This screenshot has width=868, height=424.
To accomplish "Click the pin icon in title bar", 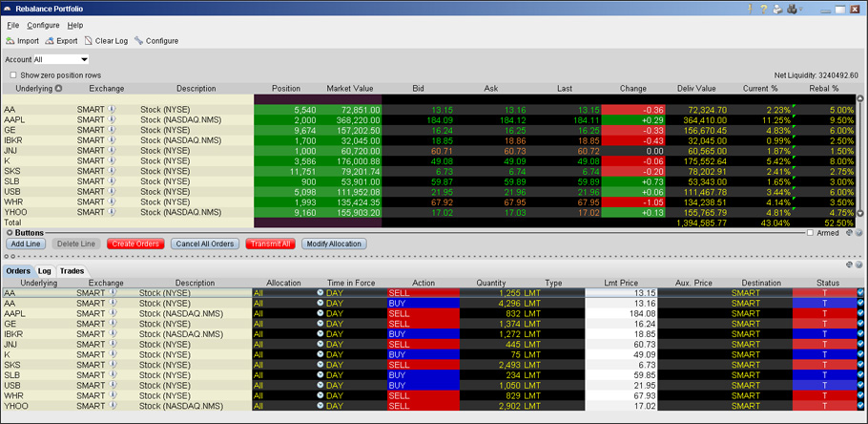I will tap(751, 9).
